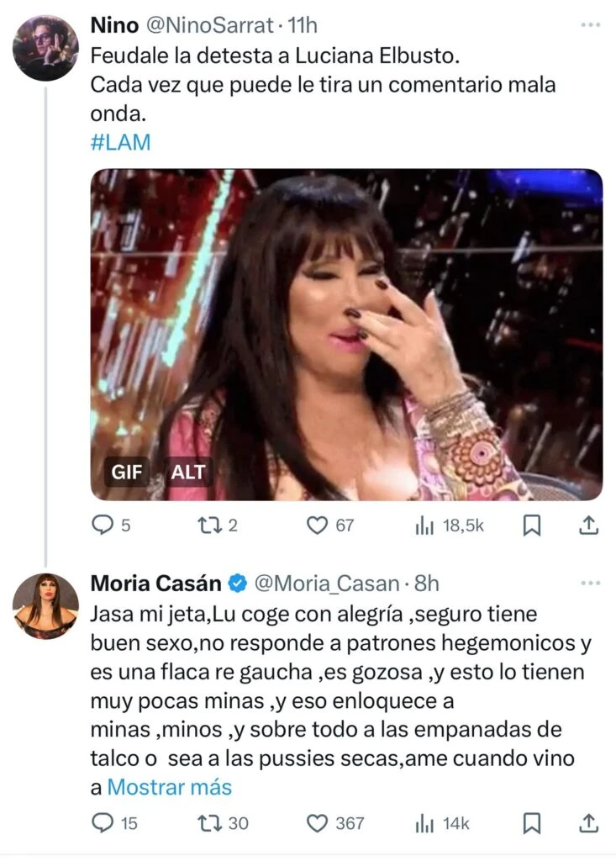Reply to Moria Casán's tweet

pyautogui.click(x=103, y=823)
